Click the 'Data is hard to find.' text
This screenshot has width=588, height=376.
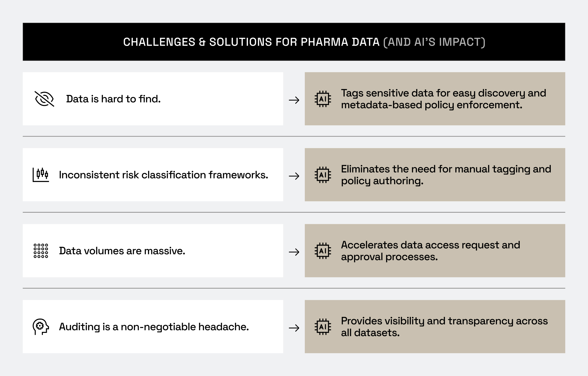[113, 99]
